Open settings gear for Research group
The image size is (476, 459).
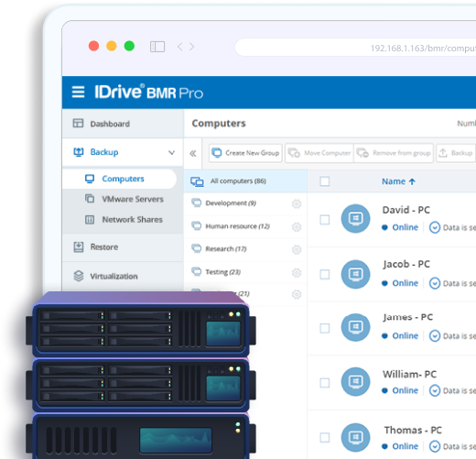point(297,249)
